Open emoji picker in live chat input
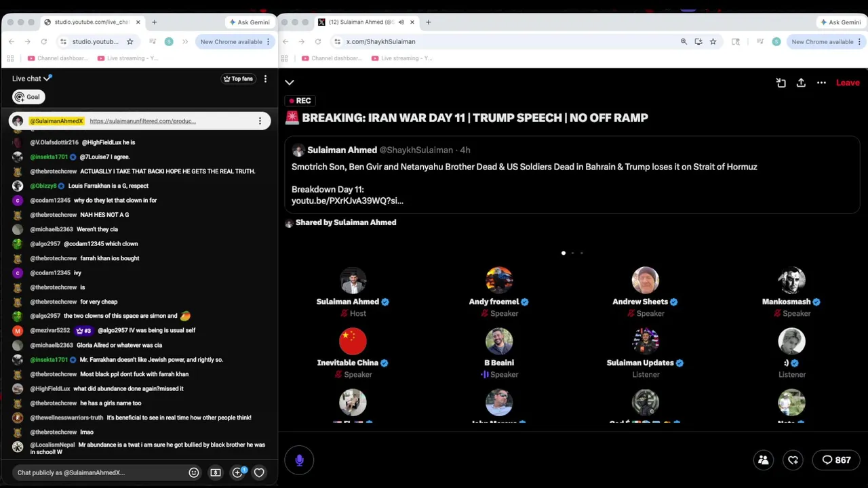868x488 pixels. [194, 472]
